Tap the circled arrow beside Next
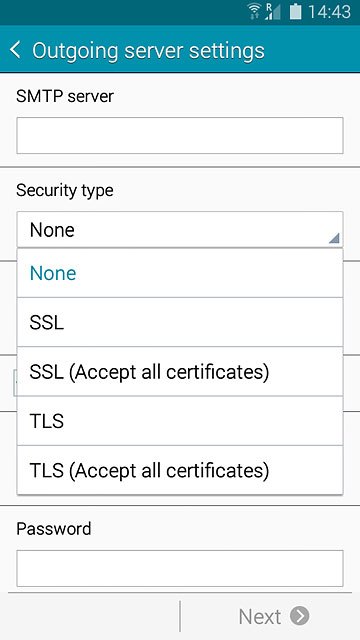The height and width of the screenshot is (640, 360). click(x=300, y=616)
